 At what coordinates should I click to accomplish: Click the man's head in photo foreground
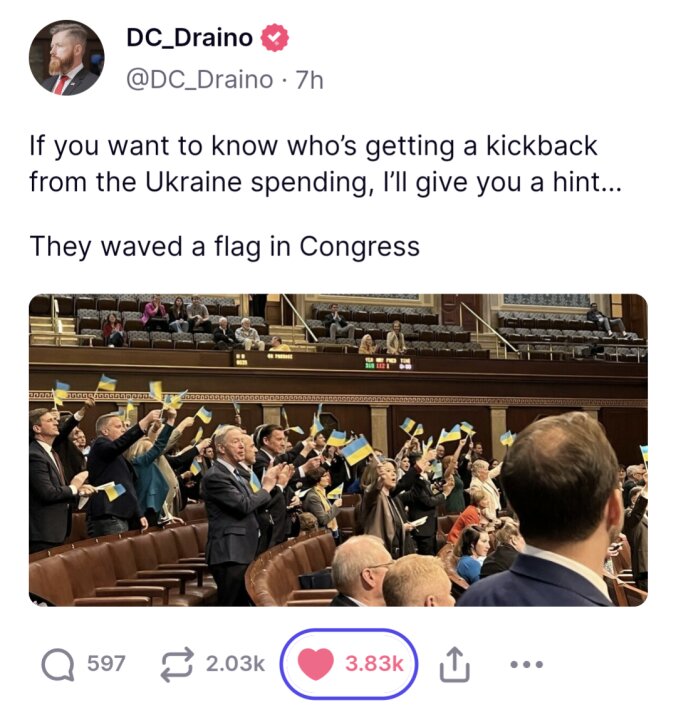562,478
